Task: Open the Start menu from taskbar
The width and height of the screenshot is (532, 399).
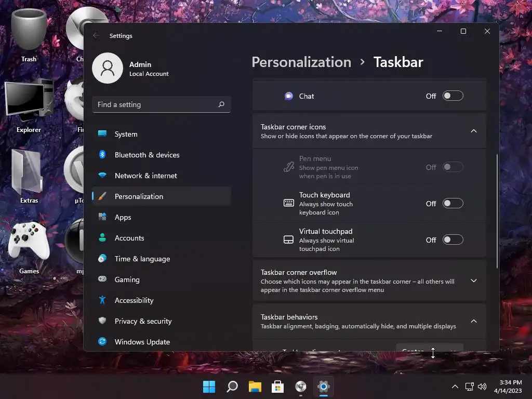Action: (x=209, y=387)
